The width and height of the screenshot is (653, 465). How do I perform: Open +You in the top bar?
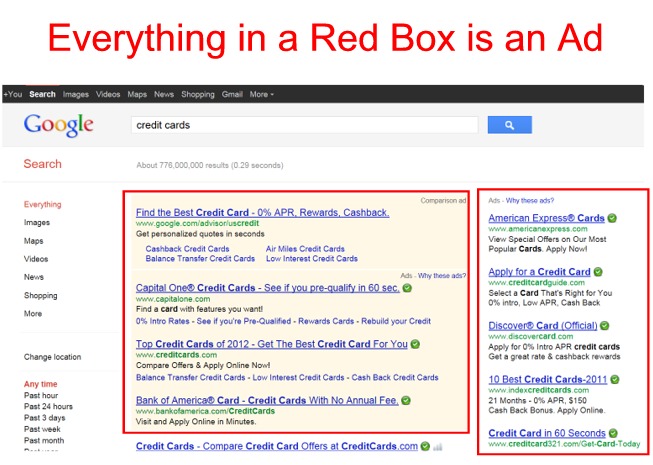tap(12, 94)
